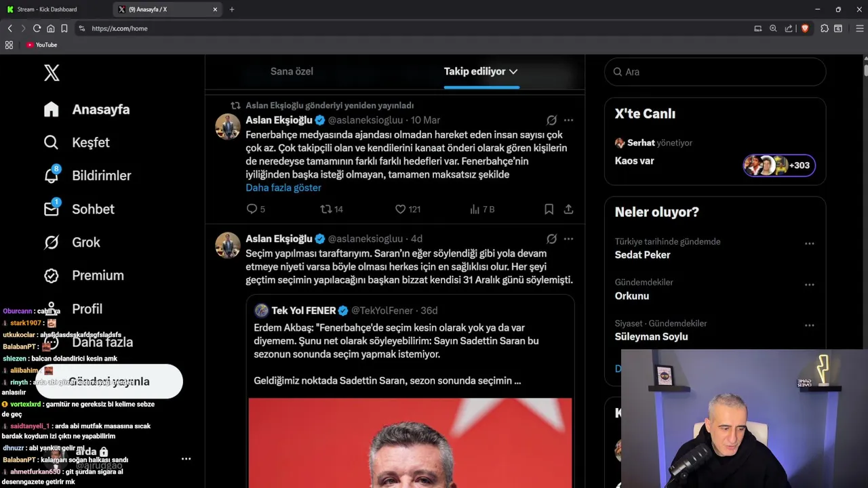868x488 pixels.
Task: Open Premium badge icon
Action: tap(52, 275)
